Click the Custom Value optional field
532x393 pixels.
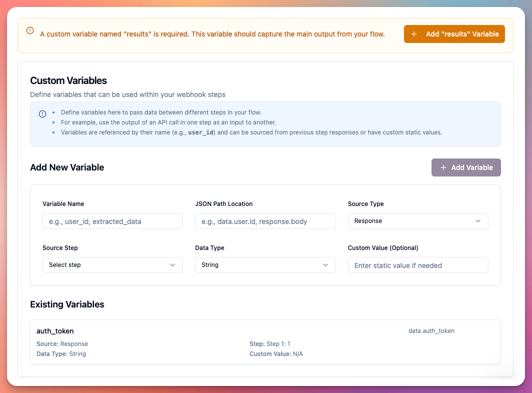pos(418,264)
